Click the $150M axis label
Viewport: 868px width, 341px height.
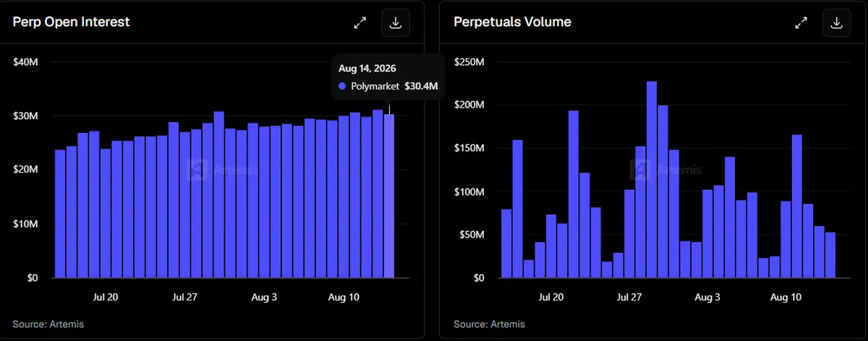(x=469, y=148)
